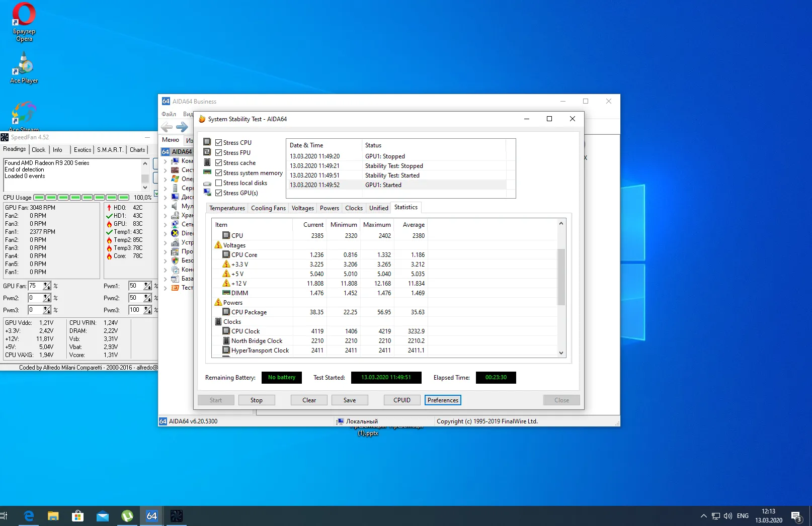Open Microsoft Store from taskbar
Image resolution: width=812 pixels, height=526 pixels.
click(78, 516)
